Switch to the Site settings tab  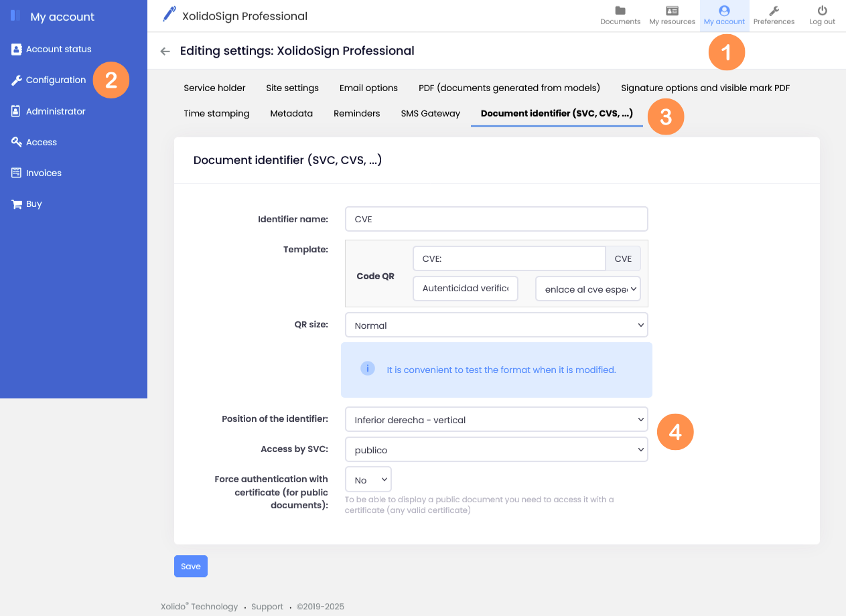coord(292,88)
